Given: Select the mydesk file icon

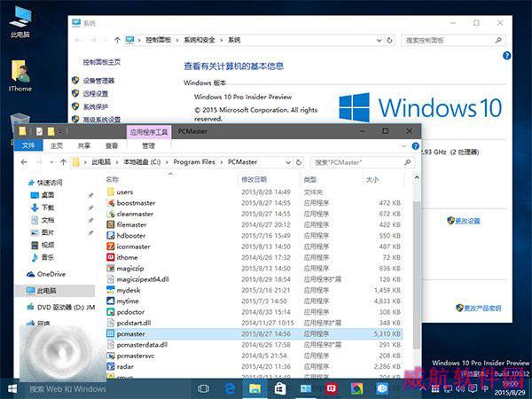Looking at the screenshot, I should [x=111, y=290].
